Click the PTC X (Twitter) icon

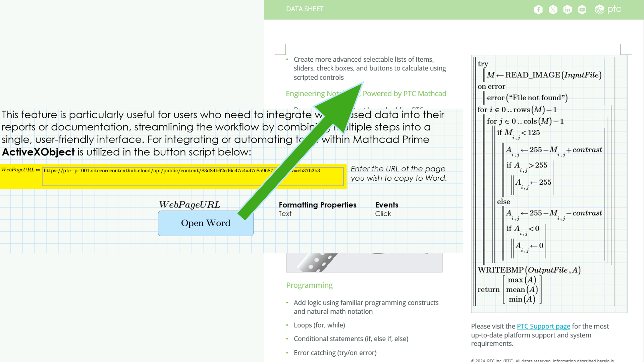click(x=552, y=9)
